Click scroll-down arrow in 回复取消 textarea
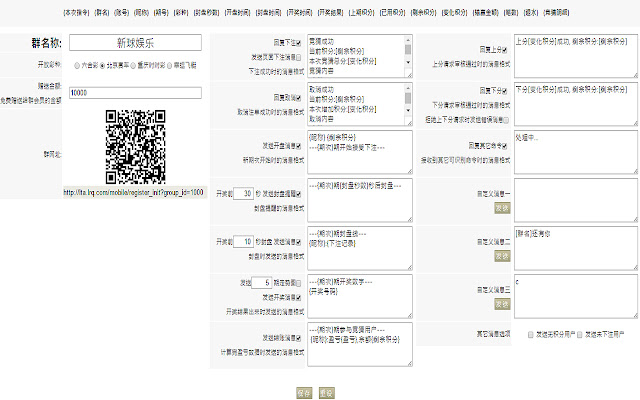Viewport: 640px width, 400px height. (408, 111)
